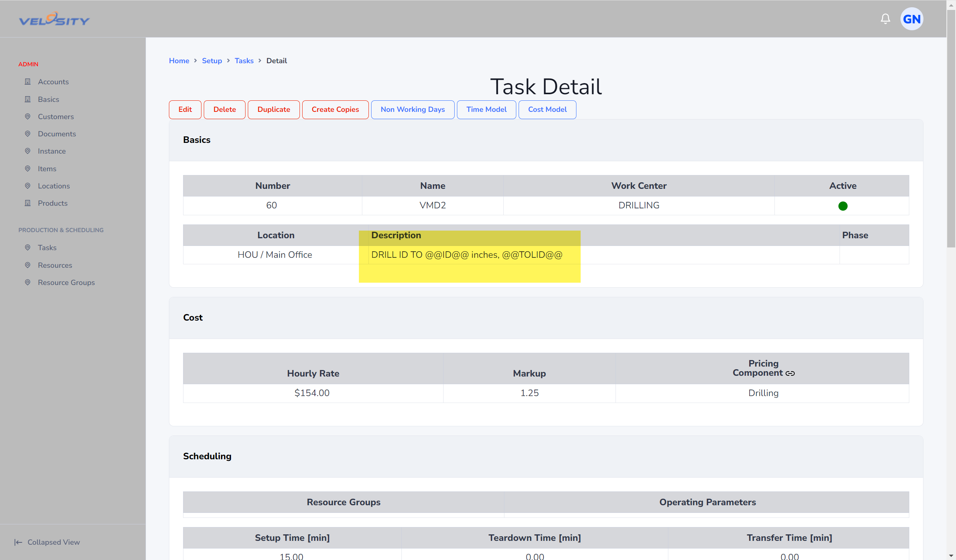Click the Duplicate button

pos(273,110)
